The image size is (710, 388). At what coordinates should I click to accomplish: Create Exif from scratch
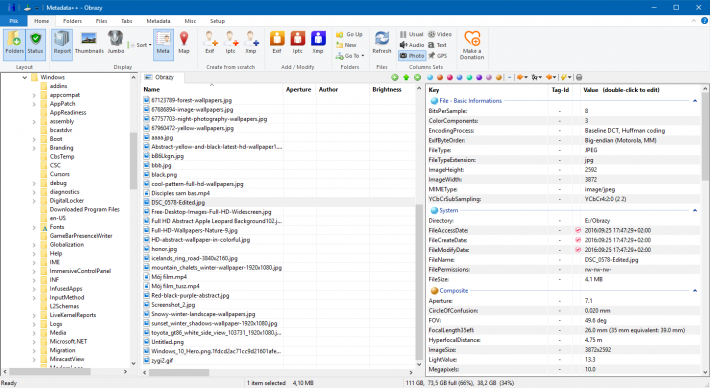pos(210,43)
